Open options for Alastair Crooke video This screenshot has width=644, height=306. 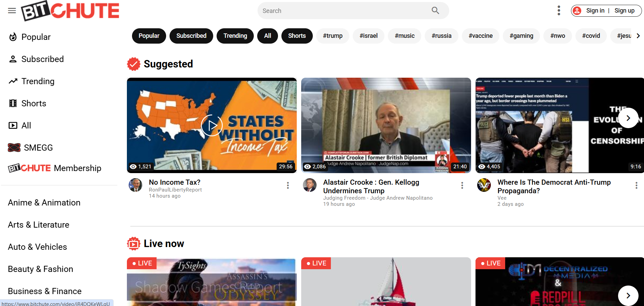[x=462, y=185]
